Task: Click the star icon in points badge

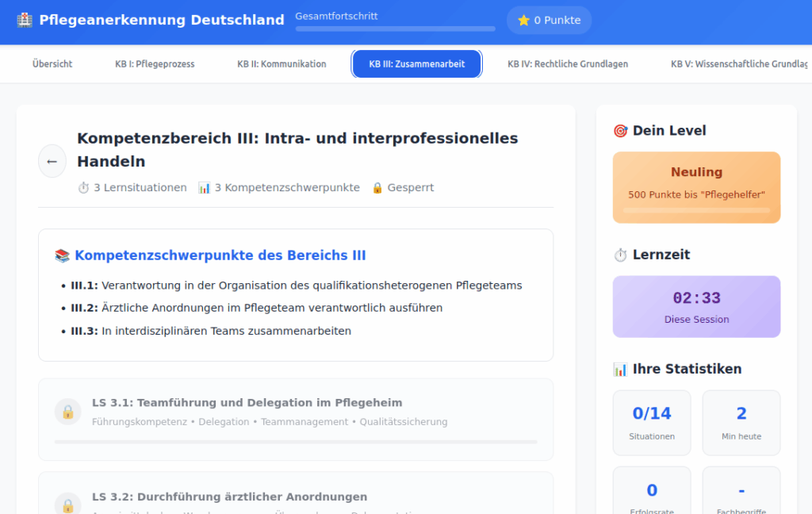Action: (x=523, y=21)
